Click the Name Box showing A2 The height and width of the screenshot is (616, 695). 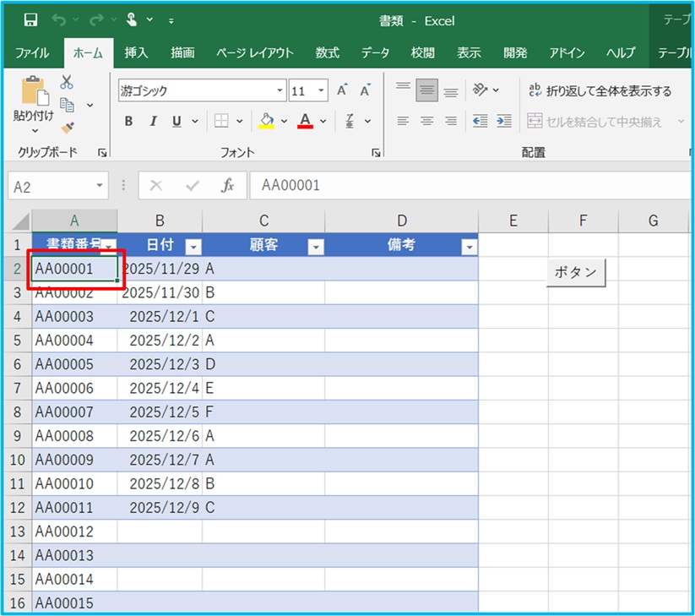click(x=49, y=186)
